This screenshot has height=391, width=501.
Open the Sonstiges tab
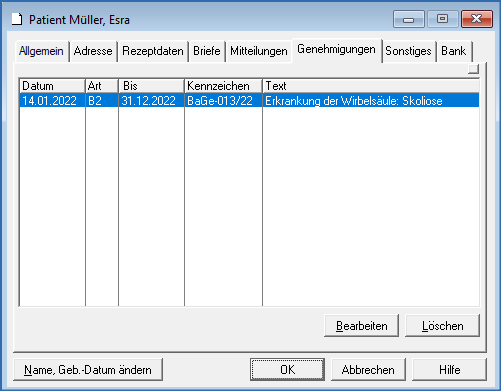click(x=408, y=51)
